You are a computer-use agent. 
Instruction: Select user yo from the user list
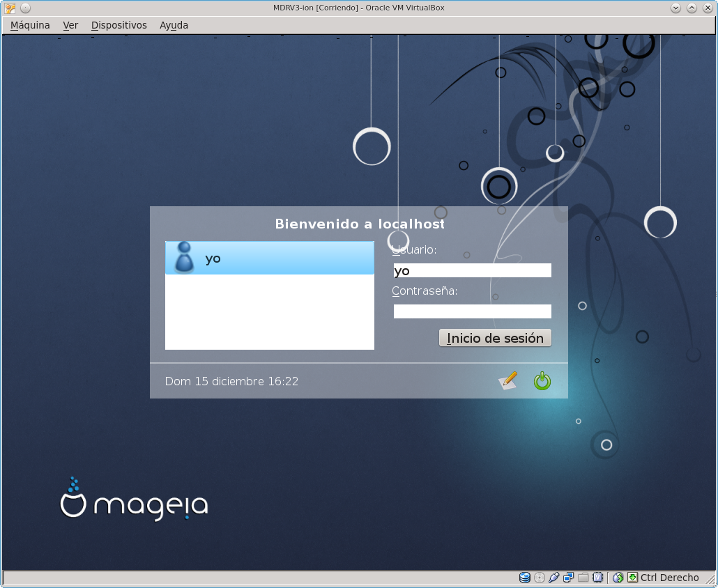point(269,258)
